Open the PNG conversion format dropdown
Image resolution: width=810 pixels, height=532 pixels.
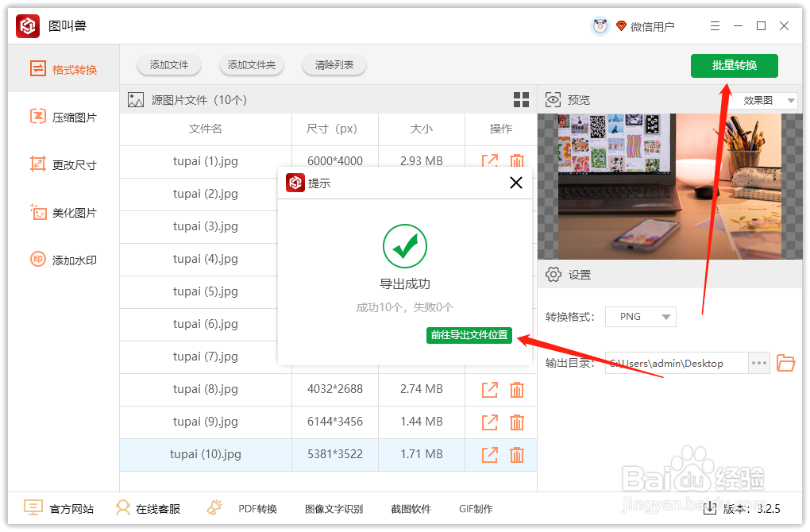pos(640,316)
